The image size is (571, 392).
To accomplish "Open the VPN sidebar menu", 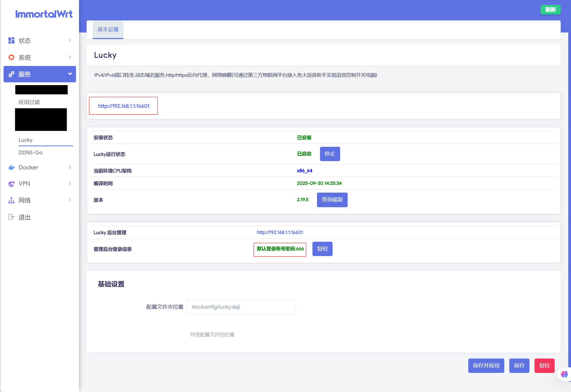I will [40, 184].
